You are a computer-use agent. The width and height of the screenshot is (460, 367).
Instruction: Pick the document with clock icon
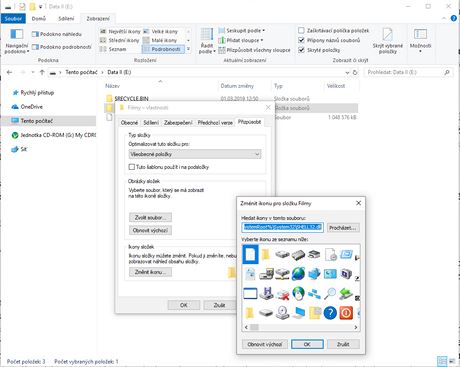330,255
